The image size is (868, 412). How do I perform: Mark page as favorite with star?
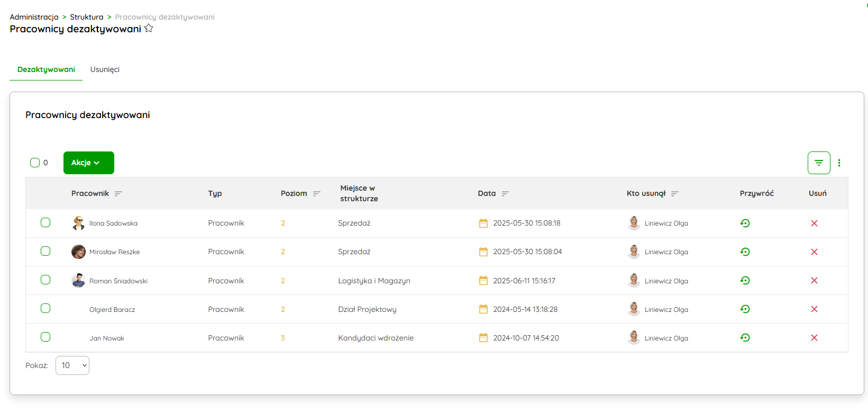149,29
